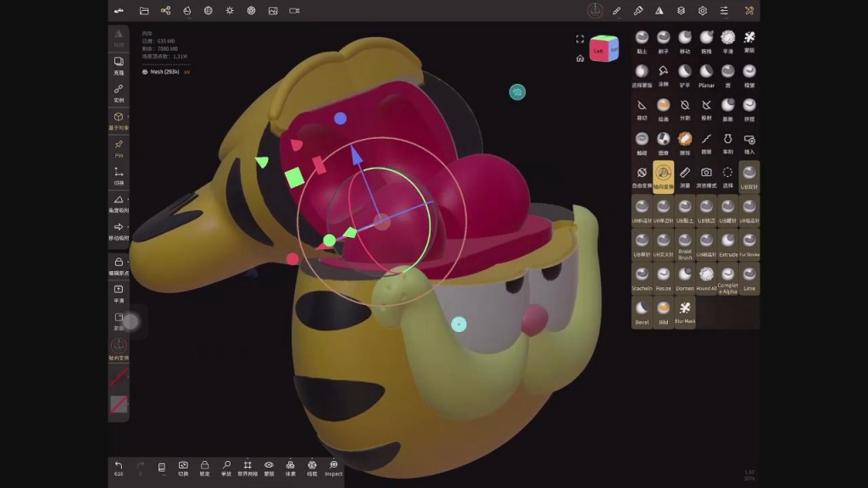Select the 蒙版 (Mask) splat tool
Screen dimensions: 868x488
(x=749, y=42)
